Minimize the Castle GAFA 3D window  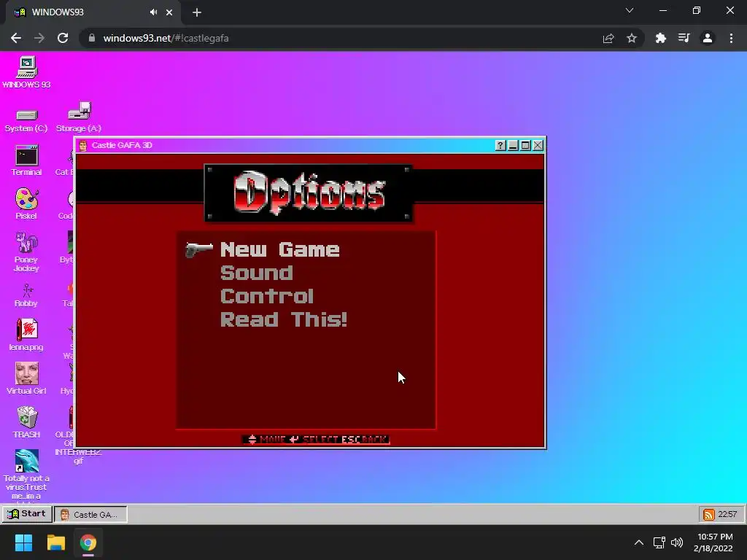pyautogui.click(x=513, y=145)
